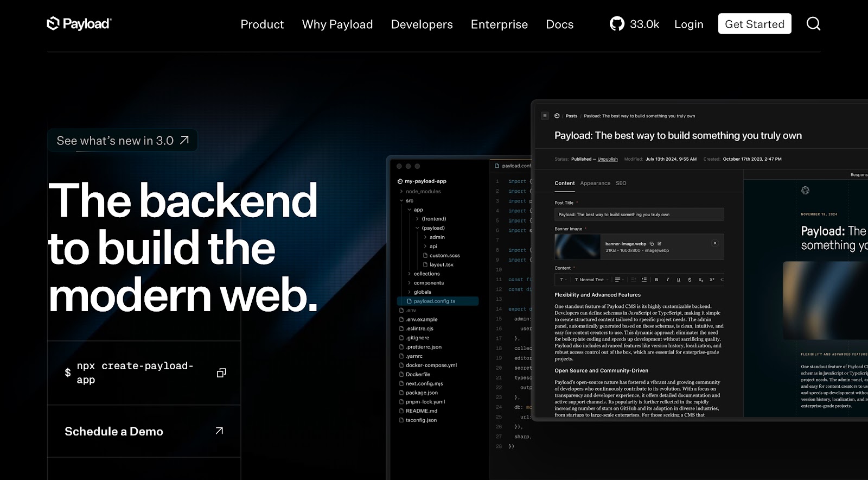Open next.config.mjs in the file tree
868x480 pixels.
pyautogui.click(x=421, y=383)
